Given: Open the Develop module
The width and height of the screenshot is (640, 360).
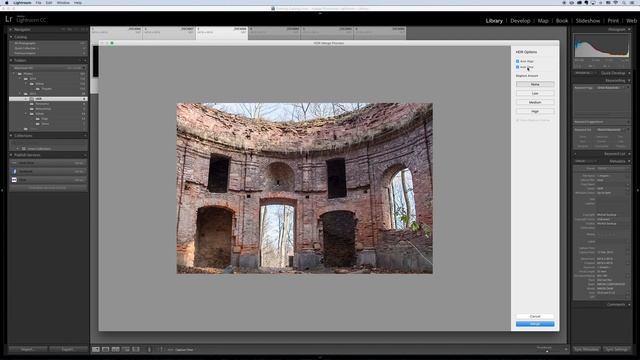Looking at the screenshot, I should click(520, 21).
